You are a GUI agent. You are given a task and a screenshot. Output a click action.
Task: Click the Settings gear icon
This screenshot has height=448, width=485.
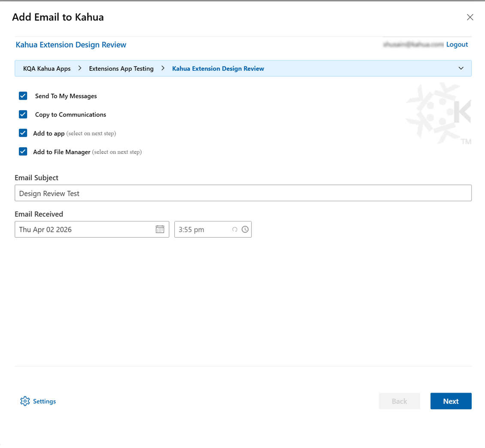tap(25, 401)
